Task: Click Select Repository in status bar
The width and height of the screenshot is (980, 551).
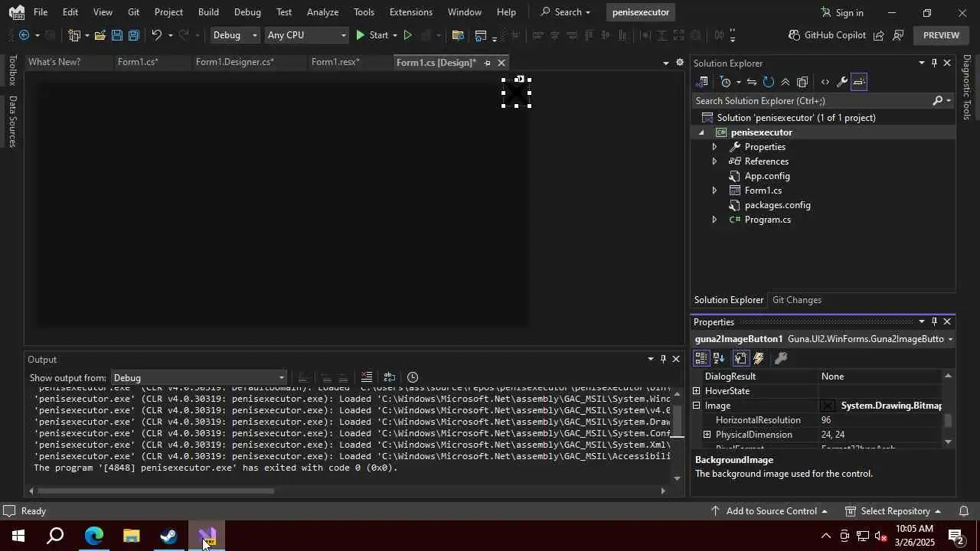Action: click(x=894, y=511)
